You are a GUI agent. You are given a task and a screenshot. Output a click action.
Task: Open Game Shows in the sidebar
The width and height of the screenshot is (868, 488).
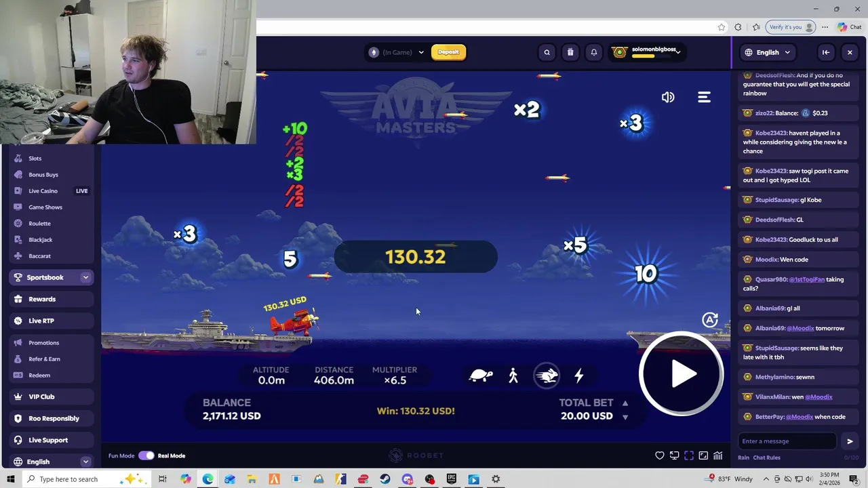pos(45,207)
